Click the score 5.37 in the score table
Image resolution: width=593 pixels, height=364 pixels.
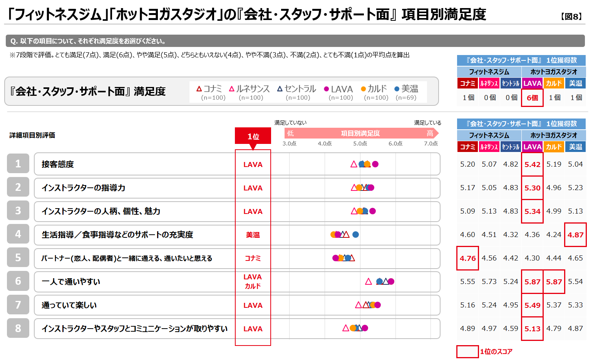pyautogui.click(x=554, y=305)
